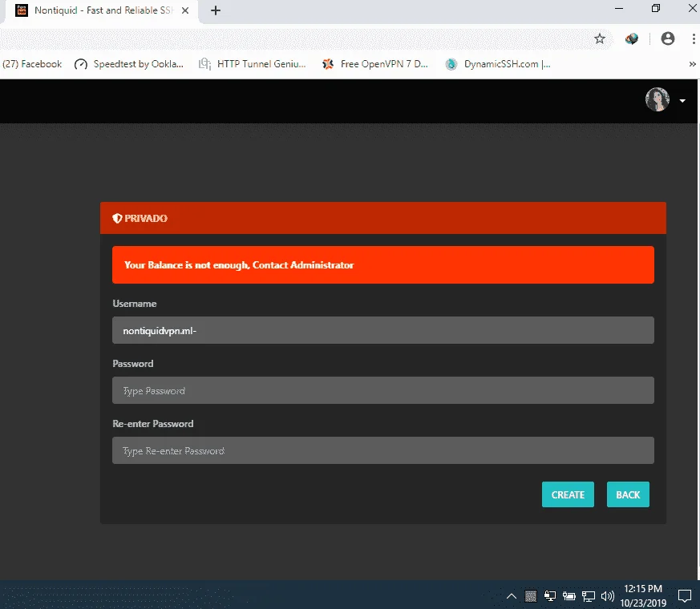The width and height of the screenshot is (700, 609).
Task: Click the Re-enter Password field
Action: pyautogui.click(x=383, y=450)
